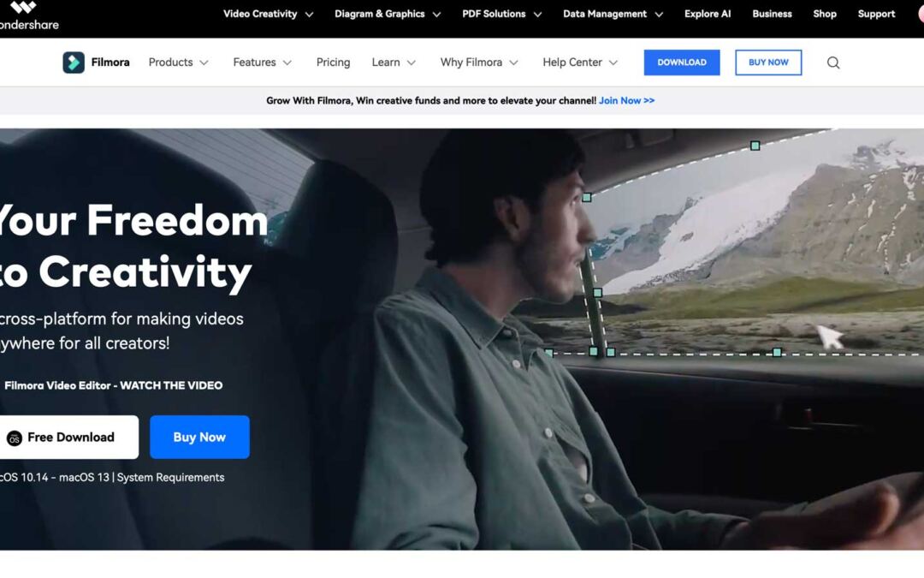Image resolution: width=924 pixels, height=578 pixels.
Task: Click the chevron beside Data Management
Action: click(x=659, y=15)
